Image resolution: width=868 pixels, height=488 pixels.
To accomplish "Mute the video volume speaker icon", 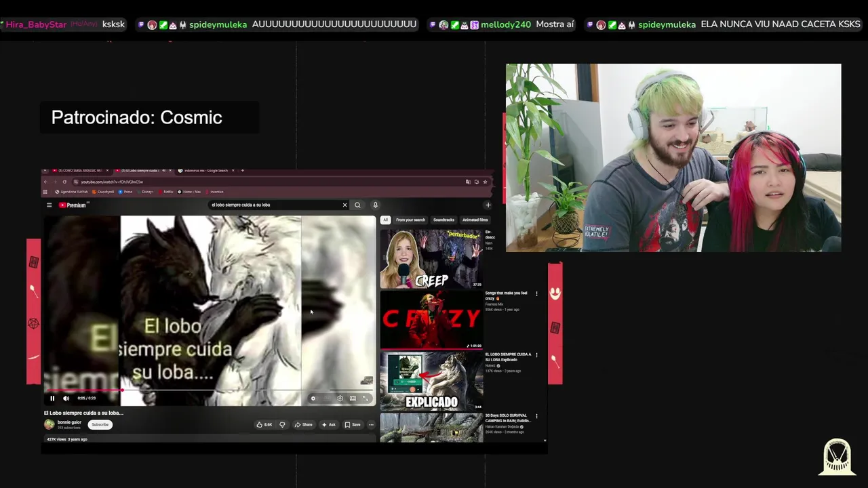I will [x=66, y=399].
